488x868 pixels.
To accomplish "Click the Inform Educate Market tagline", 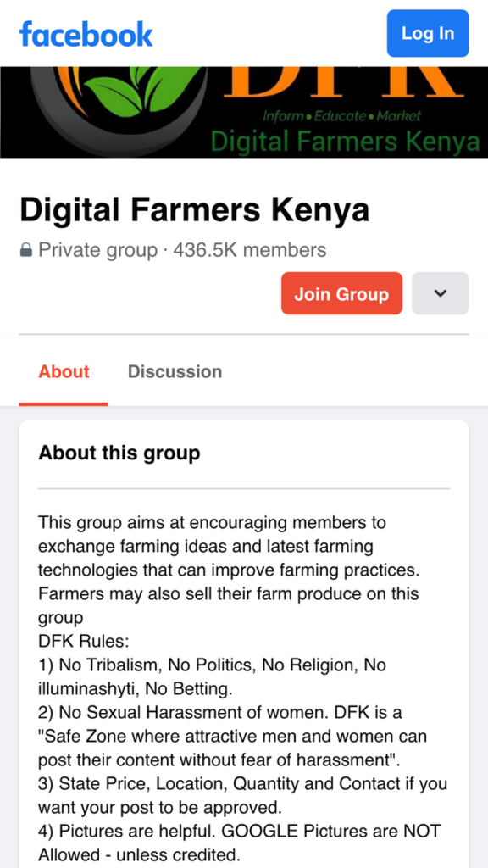I will tap(341, 116).
